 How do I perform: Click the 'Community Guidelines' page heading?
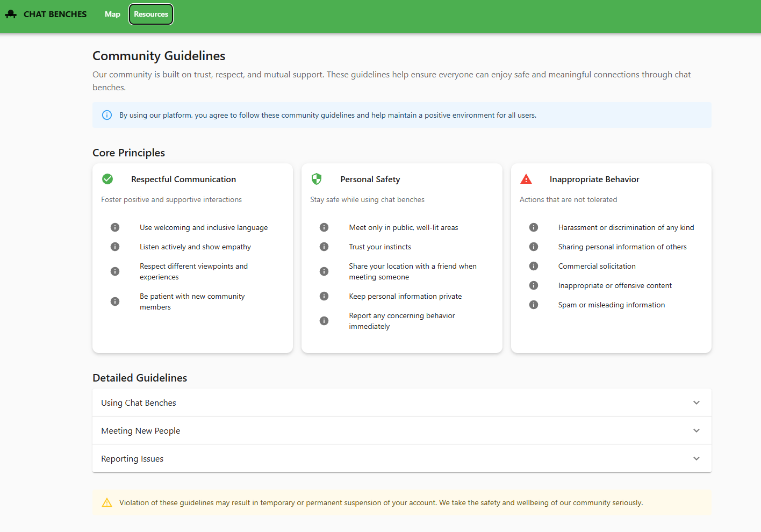[159, 56]
